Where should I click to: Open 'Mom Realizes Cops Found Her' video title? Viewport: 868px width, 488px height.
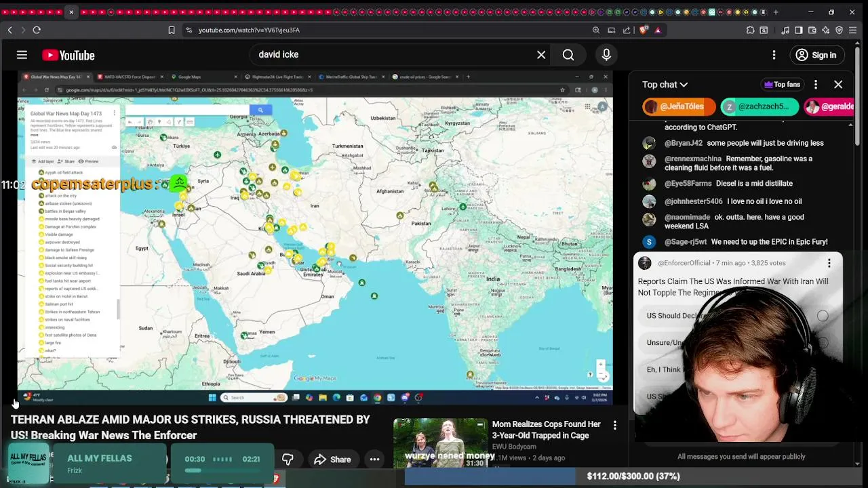click(546, 430)
